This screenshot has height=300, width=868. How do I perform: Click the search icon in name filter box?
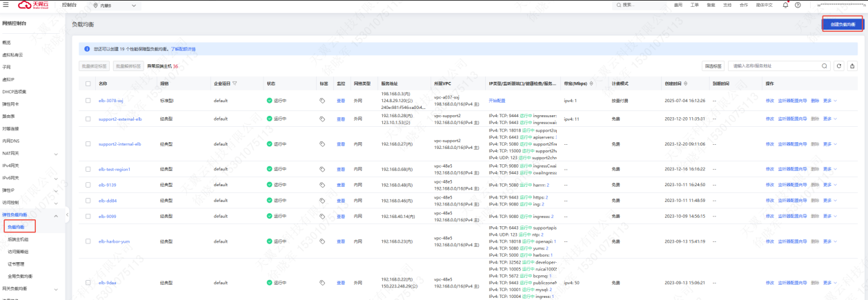(825, 66)
